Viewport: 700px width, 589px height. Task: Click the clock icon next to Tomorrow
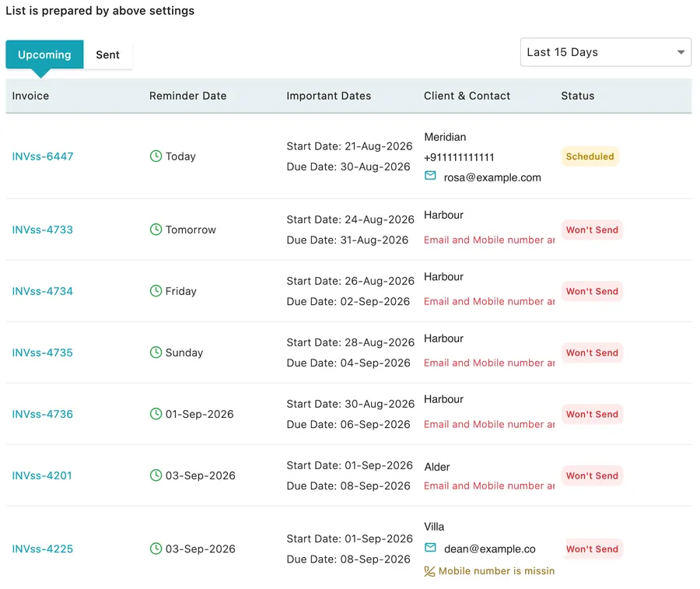(x=156, y=229)
